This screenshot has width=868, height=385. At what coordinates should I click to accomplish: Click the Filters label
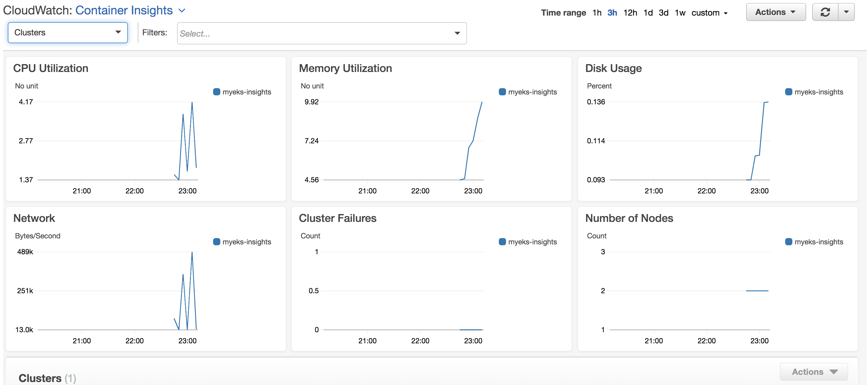[155, 32]
